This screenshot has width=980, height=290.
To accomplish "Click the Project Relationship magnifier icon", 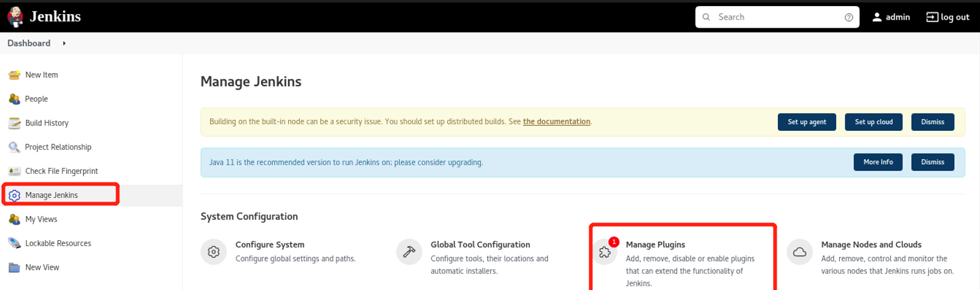I will click(x=14, y=147).
